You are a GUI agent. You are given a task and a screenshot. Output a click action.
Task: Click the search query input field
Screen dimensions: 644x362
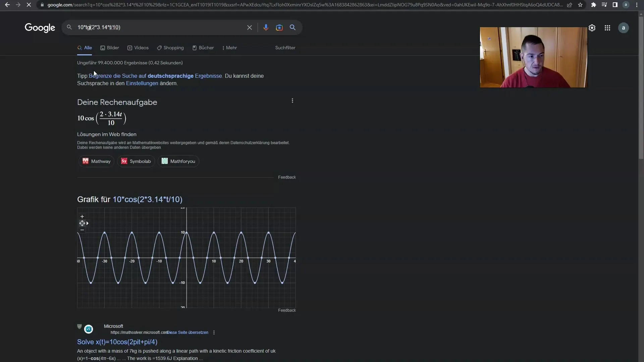[x=159, y=27]
